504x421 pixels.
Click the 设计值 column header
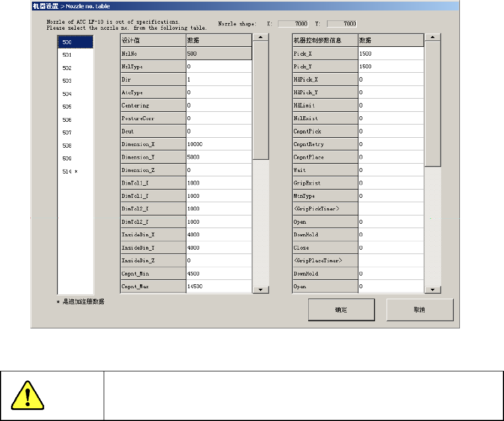(153, 40)
